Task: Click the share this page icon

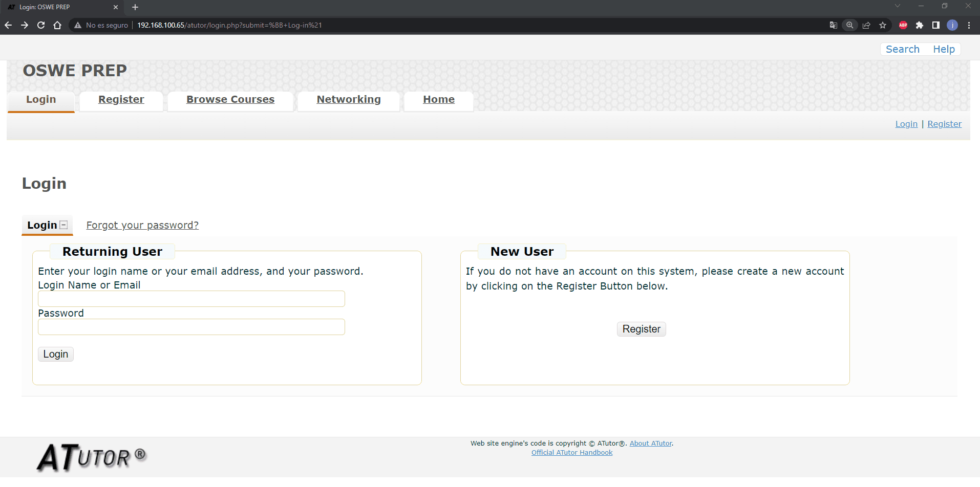Action: pos(866,25)
